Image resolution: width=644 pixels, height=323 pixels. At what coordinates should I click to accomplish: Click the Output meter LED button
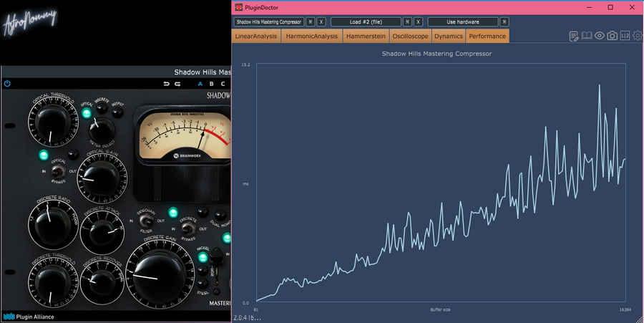point(117,112)
